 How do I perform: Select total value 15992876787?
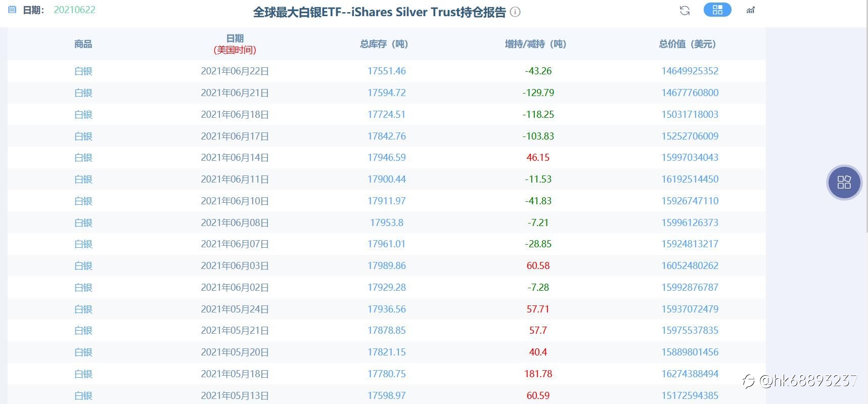pos(690,287)
